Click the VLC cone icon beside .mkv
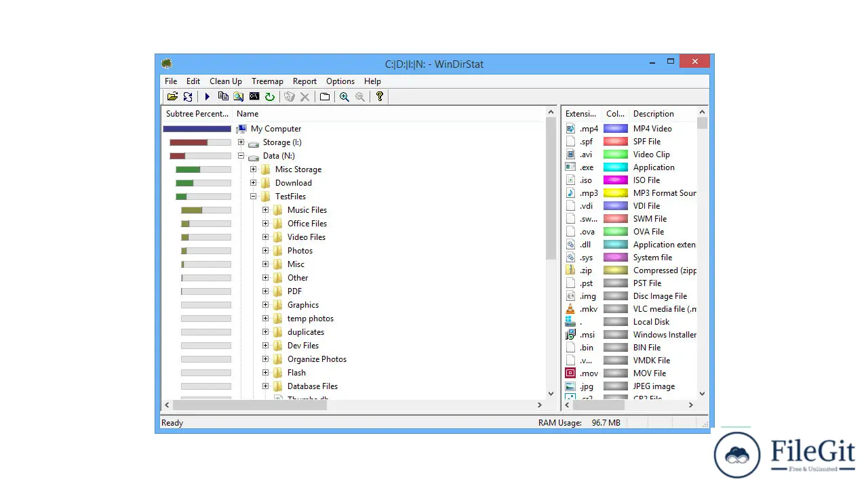This screenshot has height=488, width=868. tap(570, 309)
